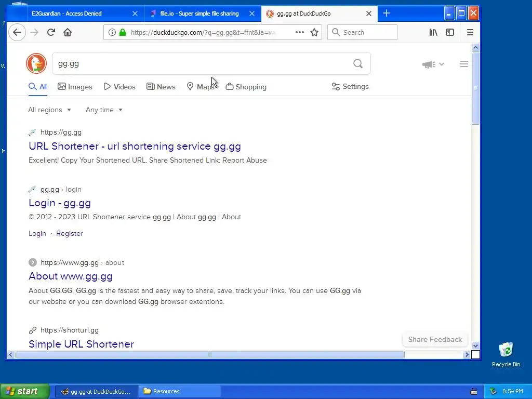
Task: Close the E2Guardian Access Denied tab
Action: coord(135,14)
